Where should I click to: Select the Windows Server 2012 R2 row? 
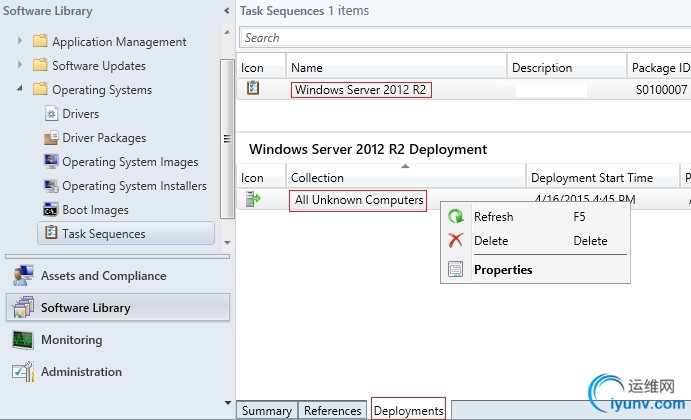tap(464, 89)
